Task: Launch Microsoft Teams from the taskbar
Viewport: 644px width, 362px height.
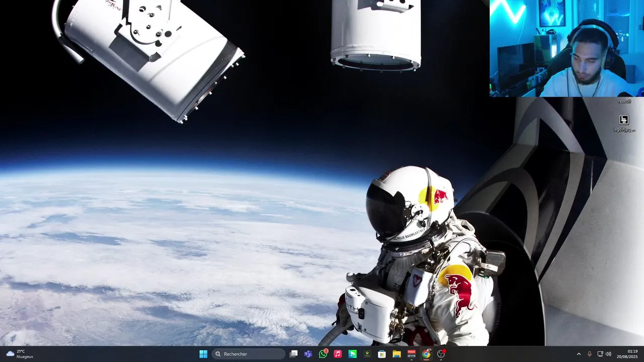Action: 308,354
